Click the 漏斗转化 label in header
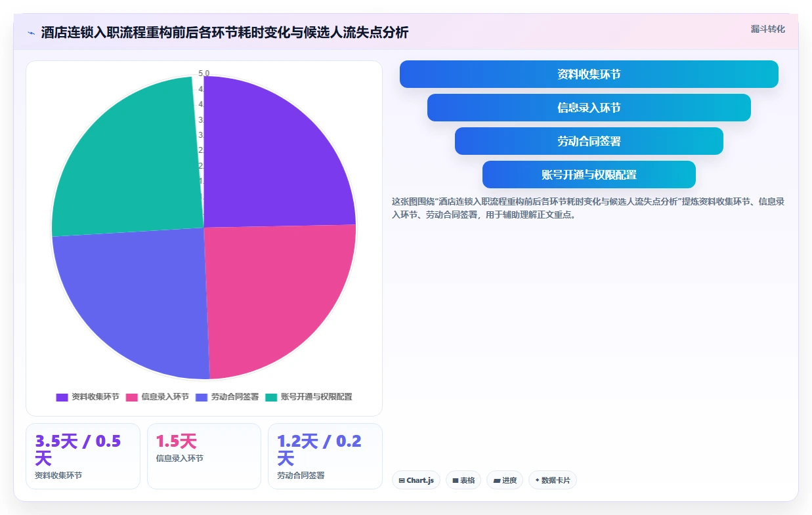This screenshot has height=515, width=812. click(767, 29)
